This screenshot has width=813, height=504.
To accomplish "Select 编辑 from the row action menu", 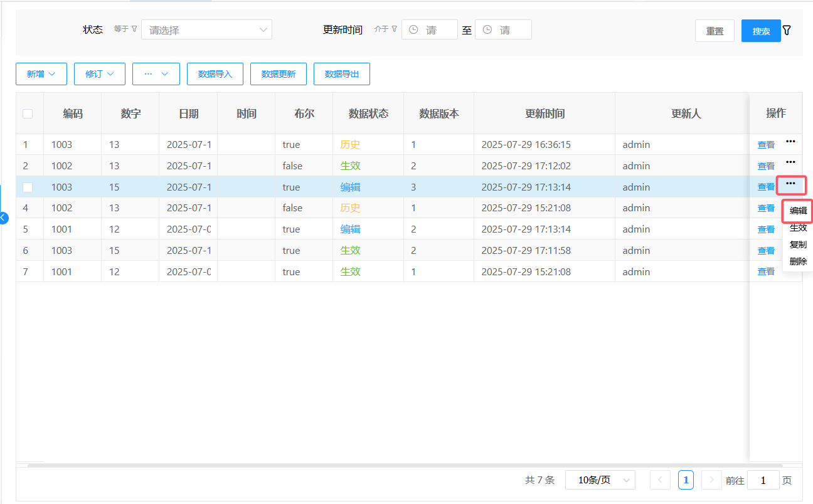I will tap(798, 211).
